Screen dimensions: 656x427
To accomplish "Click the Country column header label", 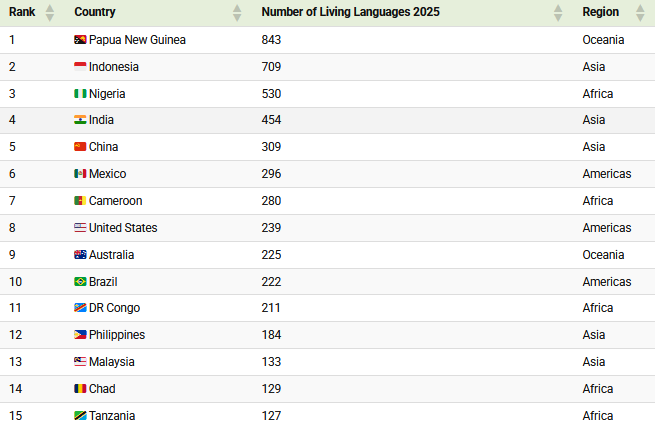I will (95, 12).
